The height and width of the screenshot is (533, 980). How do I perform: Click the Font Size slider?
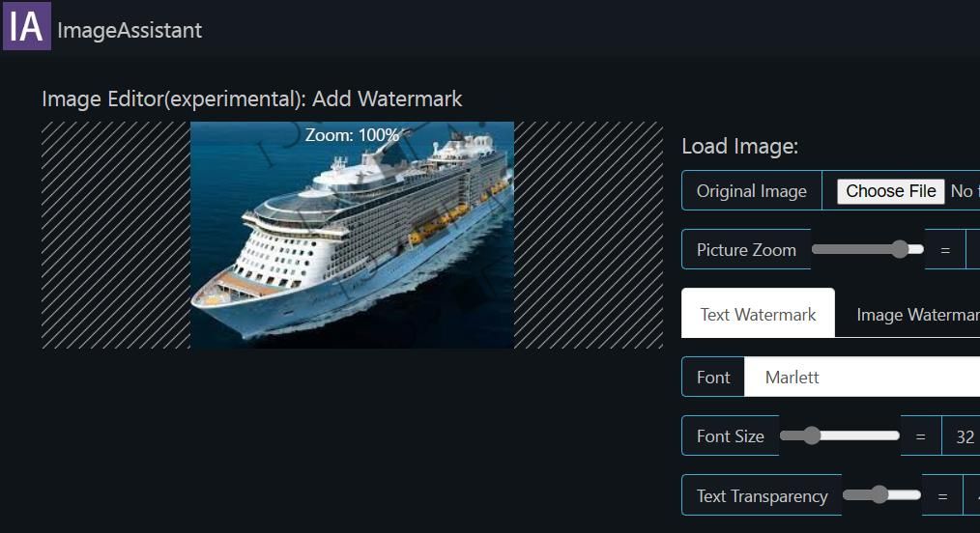coord(839,435)
